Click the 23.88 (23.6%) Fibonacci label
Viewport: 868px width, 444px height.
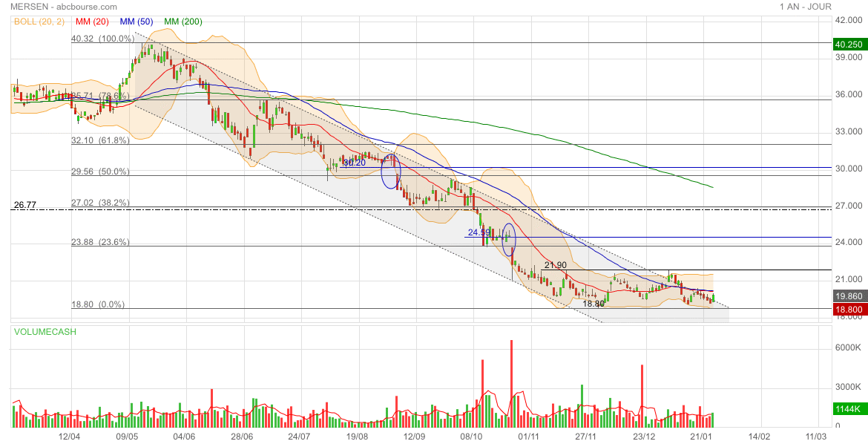click(100, 242)
